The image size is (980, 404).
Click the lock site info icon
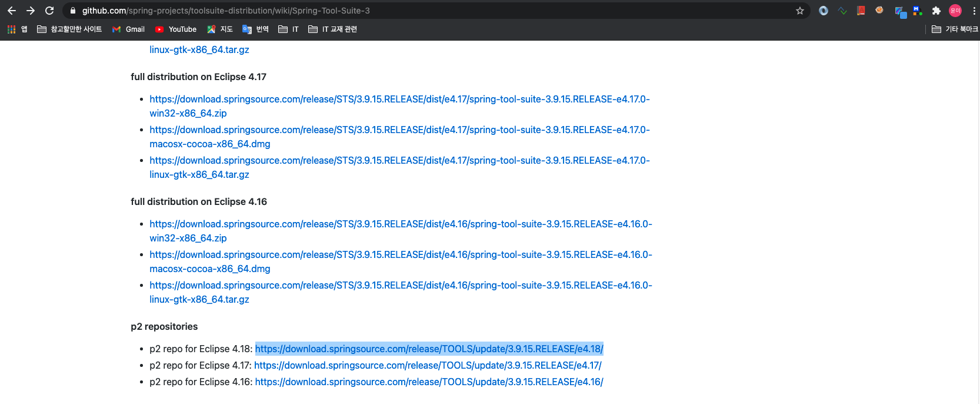coord(73,11)
